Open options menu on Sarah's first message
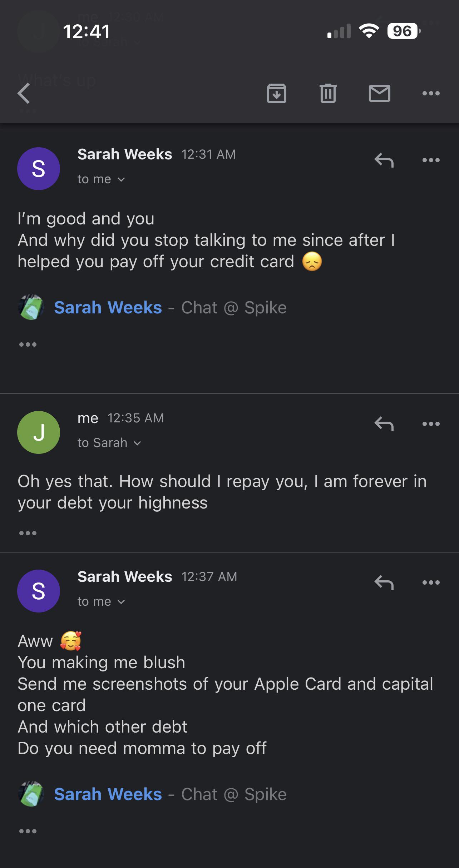This screenshot has width=459, height=868. tap(431, 160)
